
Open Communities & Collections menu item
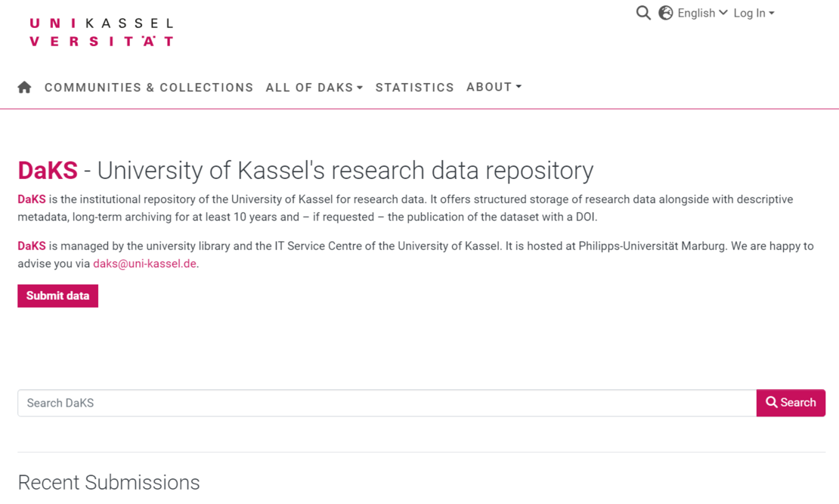coord(149,88)
